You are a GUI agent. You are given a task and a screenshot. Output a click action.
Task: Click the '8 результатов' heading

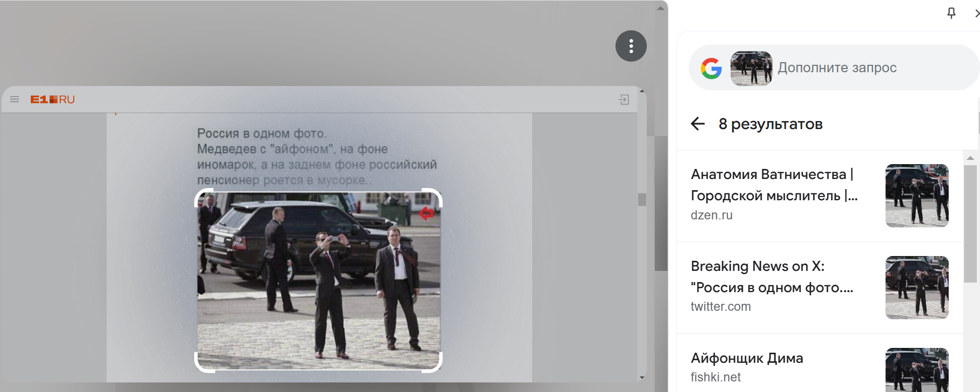pos(770,124)
